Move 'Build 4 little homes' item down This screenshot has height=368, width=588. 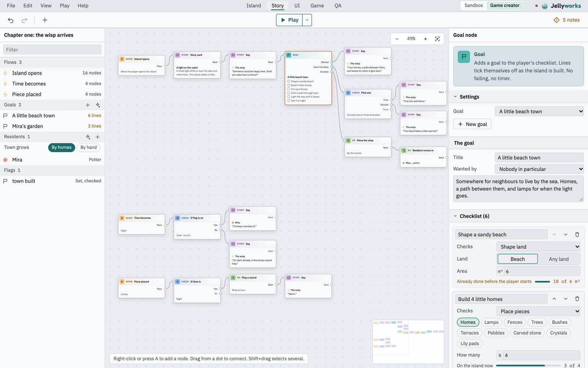point(566,299)
